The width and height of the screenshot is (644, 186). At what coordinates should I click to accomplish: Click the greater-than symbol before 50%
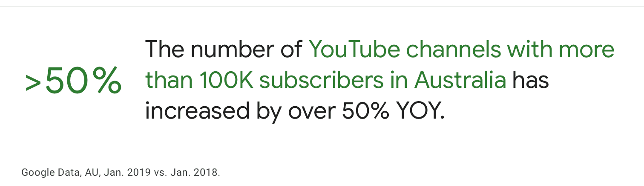click(33, 82)
